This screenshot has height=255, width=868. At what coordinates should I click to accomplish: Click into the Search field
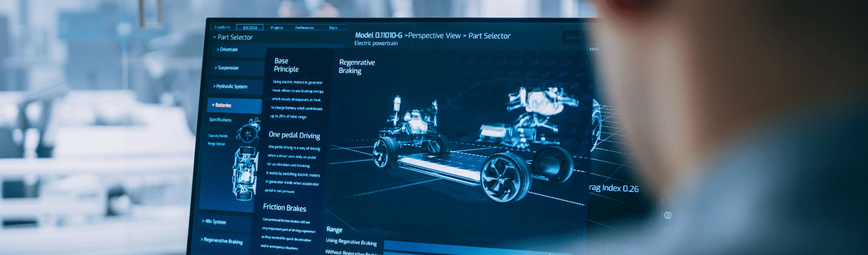click(x=573, y=37)
